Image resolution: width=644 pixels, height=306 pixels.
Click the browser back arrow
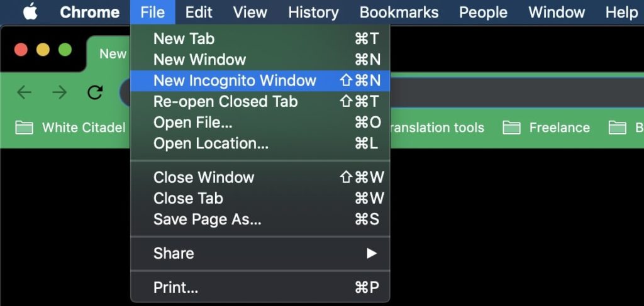pyautogui.click(x=25, y=93)
